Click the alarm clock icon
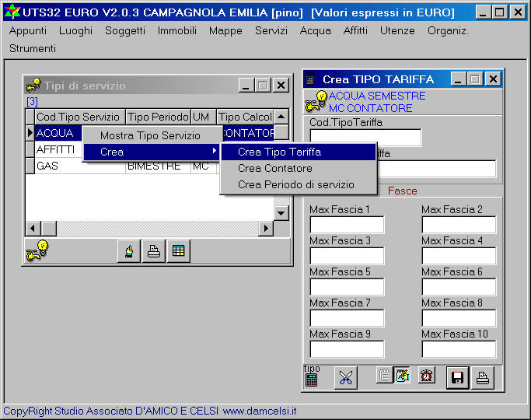 tap(427, 376)
